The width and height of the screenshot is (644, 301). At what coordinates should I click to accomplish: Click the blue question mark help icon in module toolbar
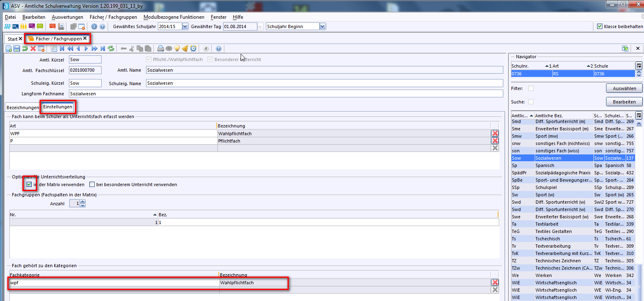[219, 48]
